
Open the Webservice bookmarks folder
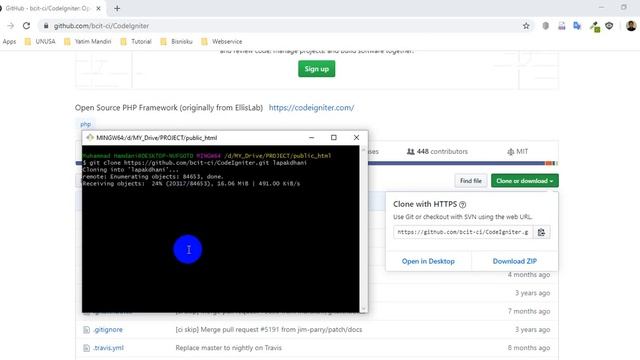(222, 42)
